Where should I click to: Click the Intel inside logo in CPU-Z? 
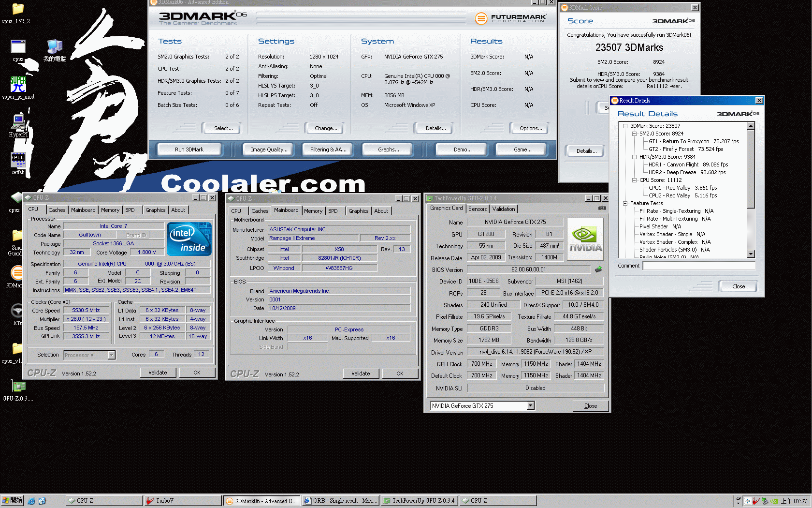pos(189,239)
